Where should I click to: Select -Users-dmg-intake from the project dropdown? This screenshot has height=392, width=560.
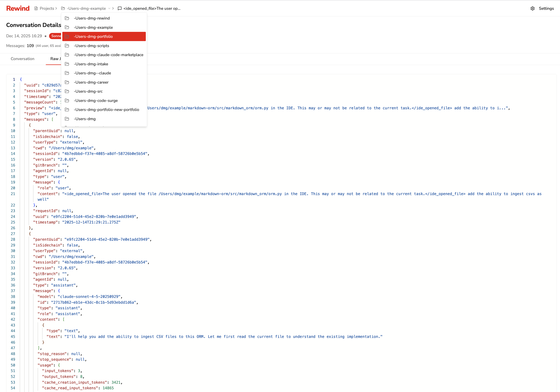coord(91,64)
